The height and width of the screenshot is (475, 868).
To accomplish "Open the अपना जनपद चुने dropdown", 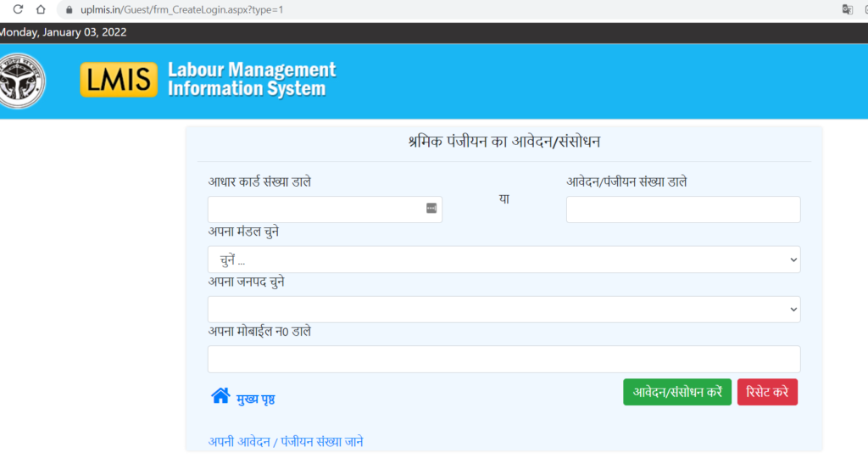I will coord(504,310).
